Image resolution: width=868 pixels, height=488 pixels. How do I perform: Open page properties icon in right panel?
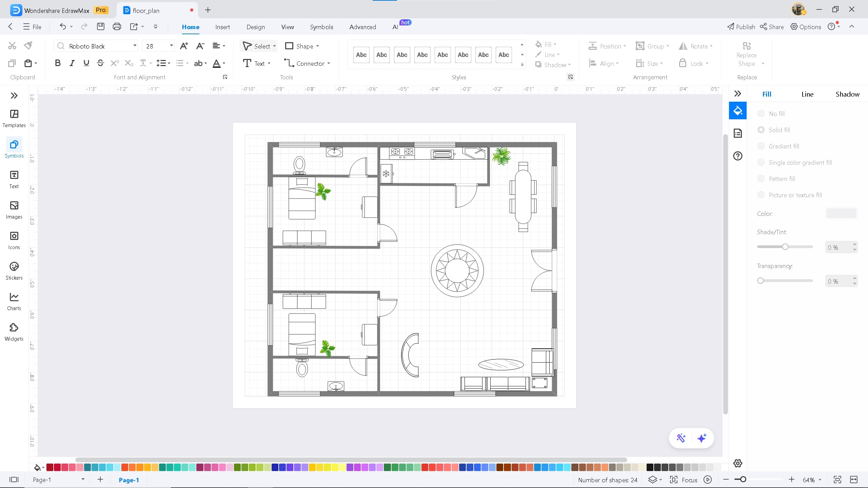tap(738, 133)
